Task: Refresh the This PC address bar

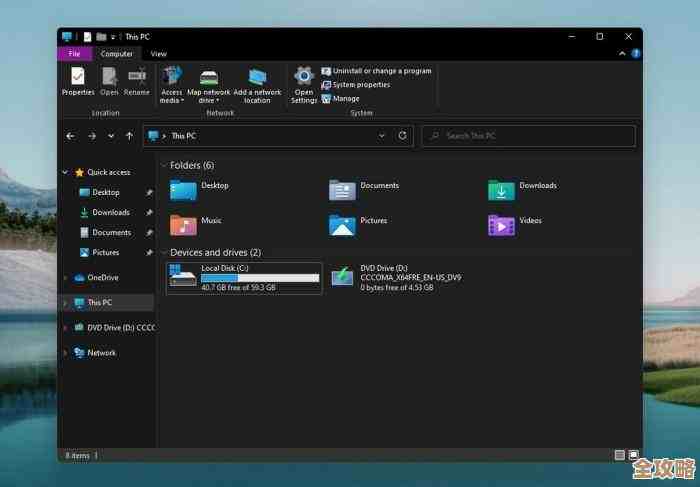Action: (x=402, y=136)
